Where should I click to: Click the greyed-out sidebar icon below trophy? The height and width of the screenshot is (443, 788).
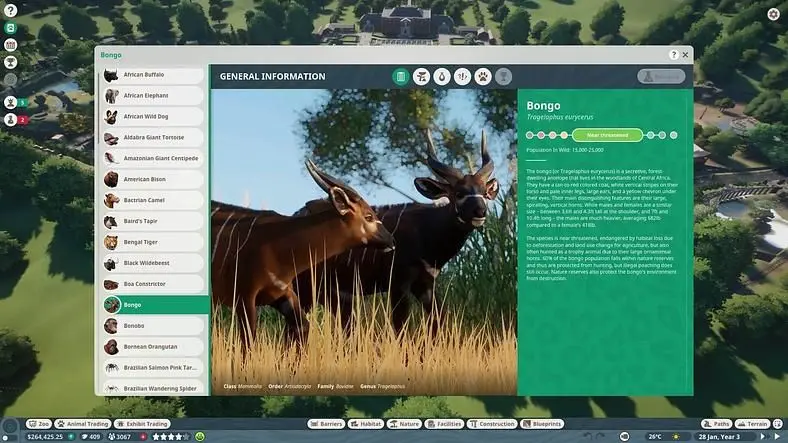[x=11, y=79]
